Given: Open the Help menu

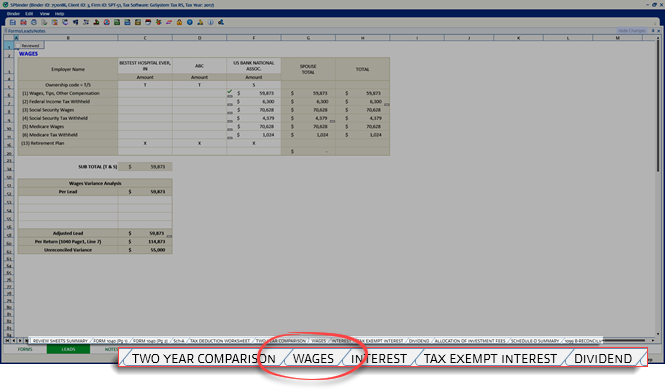Looking at the screenshot, I should 59,14.
